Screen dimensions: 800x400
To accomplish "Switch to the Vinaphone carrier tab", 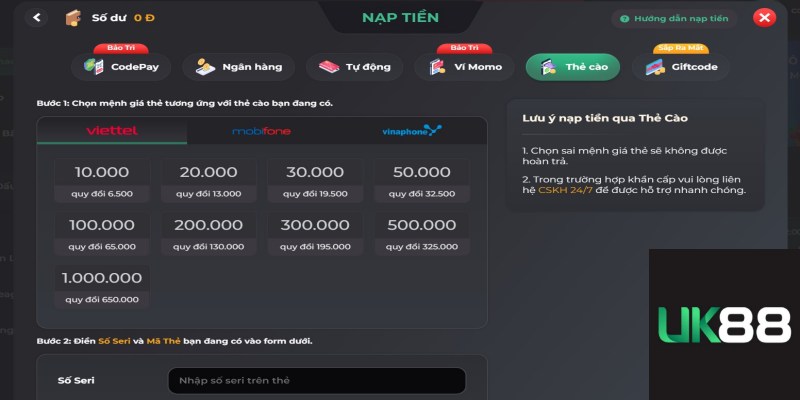I will pos(412,131).
